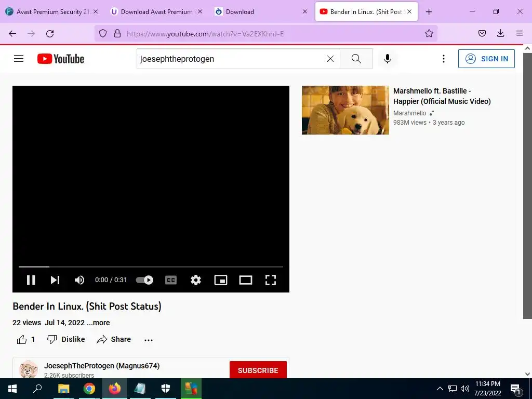
Task: Subscribe to JoesephTheProtogen channel
Action: coord(258,370)
